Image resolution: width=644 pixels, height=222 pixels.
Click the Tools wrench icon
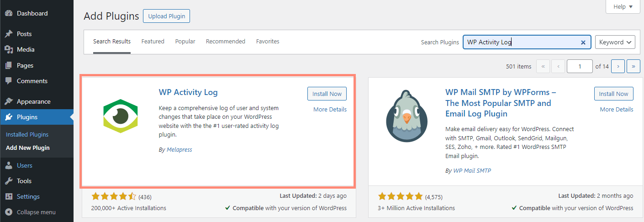9,181
